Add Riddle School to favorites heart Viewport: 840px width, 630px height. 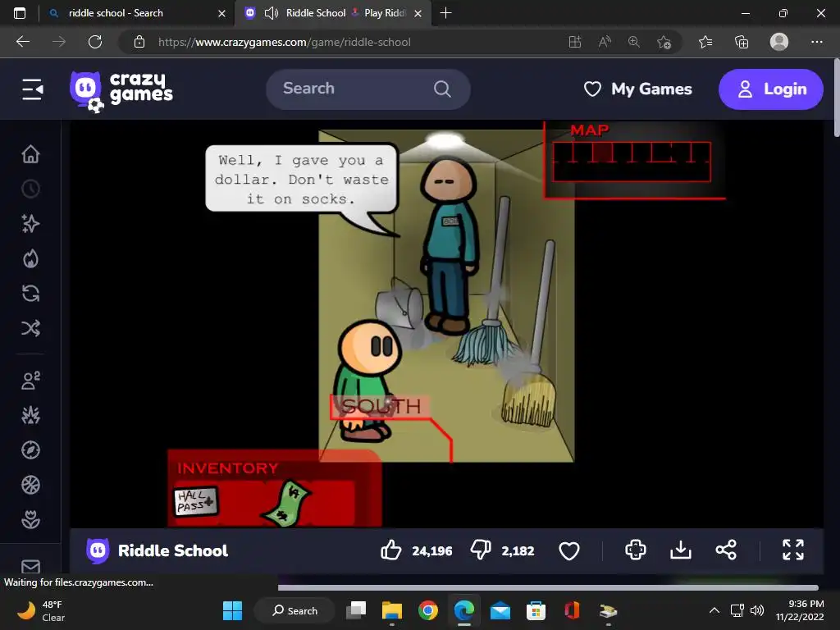569,550
